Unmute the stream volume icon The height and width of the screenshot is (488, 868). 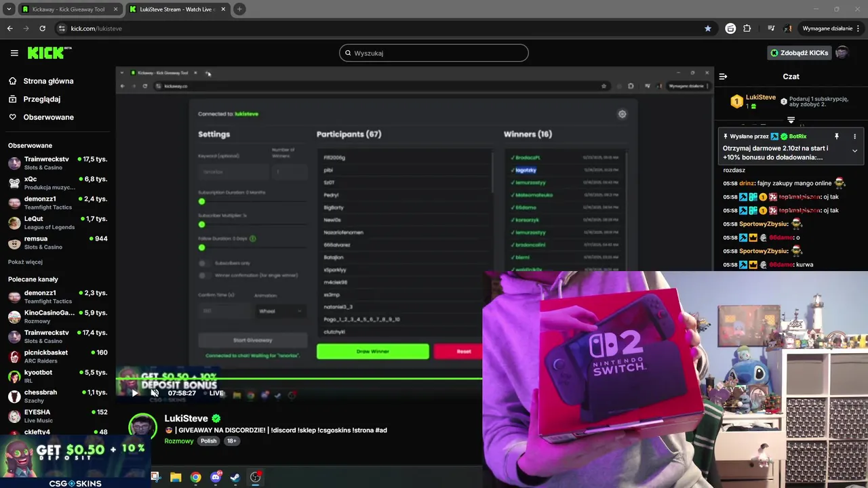pos(155,393)
